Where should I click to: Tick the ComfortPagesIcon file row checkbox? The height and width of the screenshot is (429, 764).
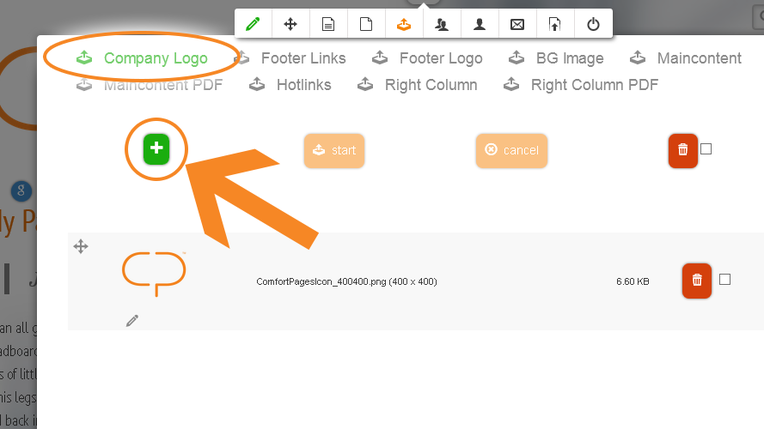(x=725, y=279)
